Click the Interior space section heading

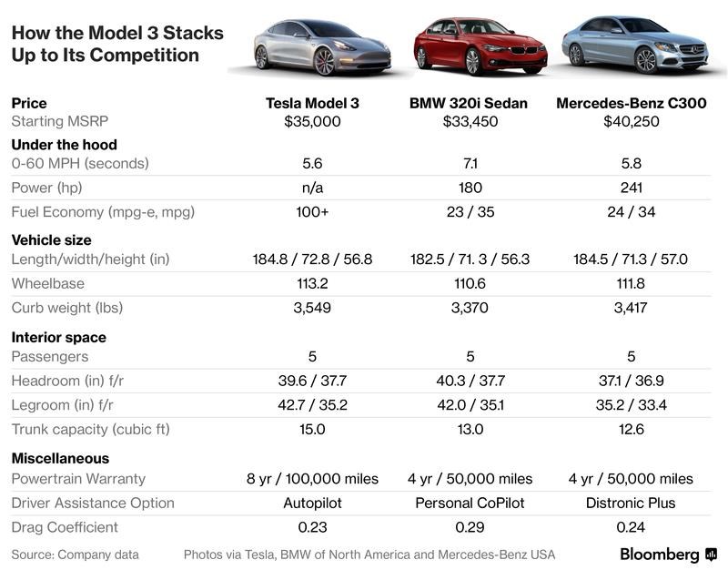(x=58, y=337)
